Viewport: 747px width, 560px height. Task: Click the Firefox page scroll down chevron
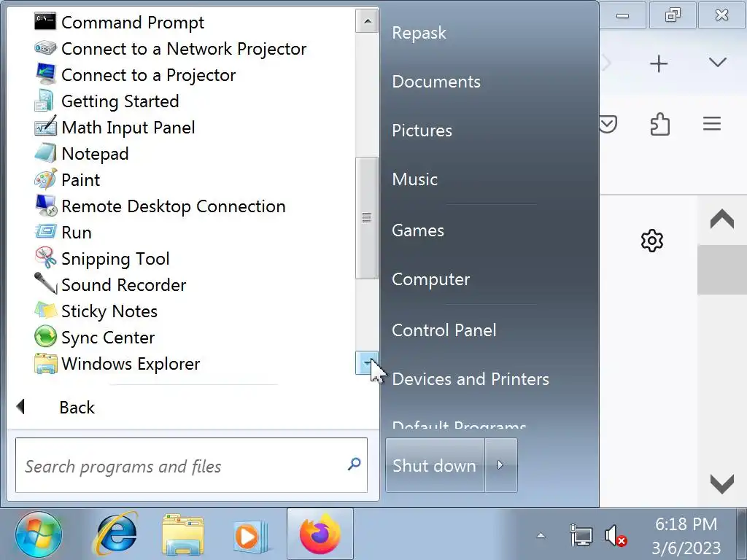(x=722, y=484)
